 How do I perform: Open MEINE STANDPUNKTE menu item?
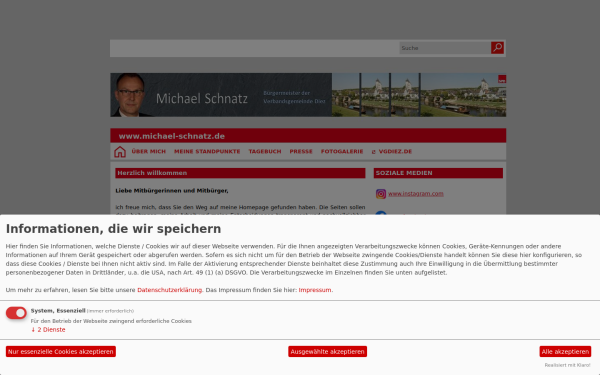pos(207,152)
